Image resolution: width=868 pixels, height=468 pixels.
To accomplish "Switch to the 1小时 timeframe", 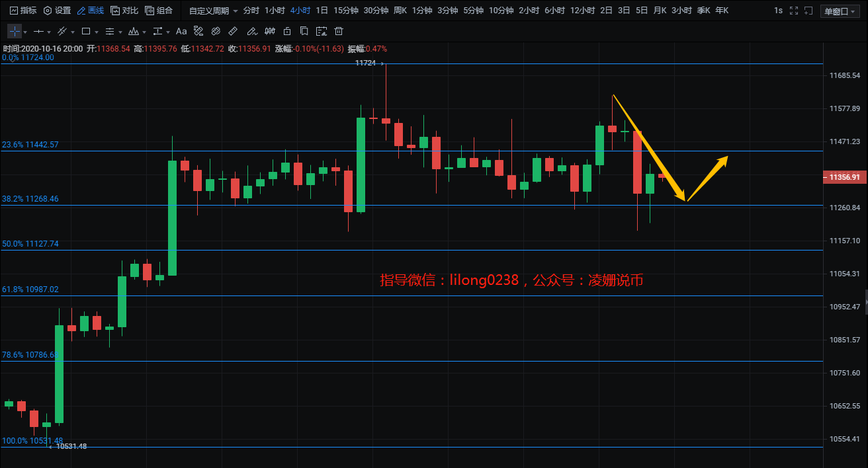I will click(275, 11).
